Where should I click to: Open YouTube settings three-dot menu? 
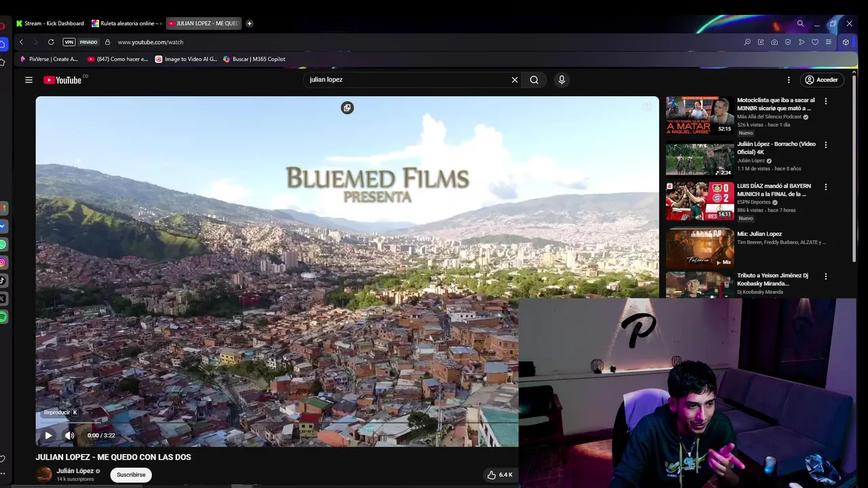point(788,80)
